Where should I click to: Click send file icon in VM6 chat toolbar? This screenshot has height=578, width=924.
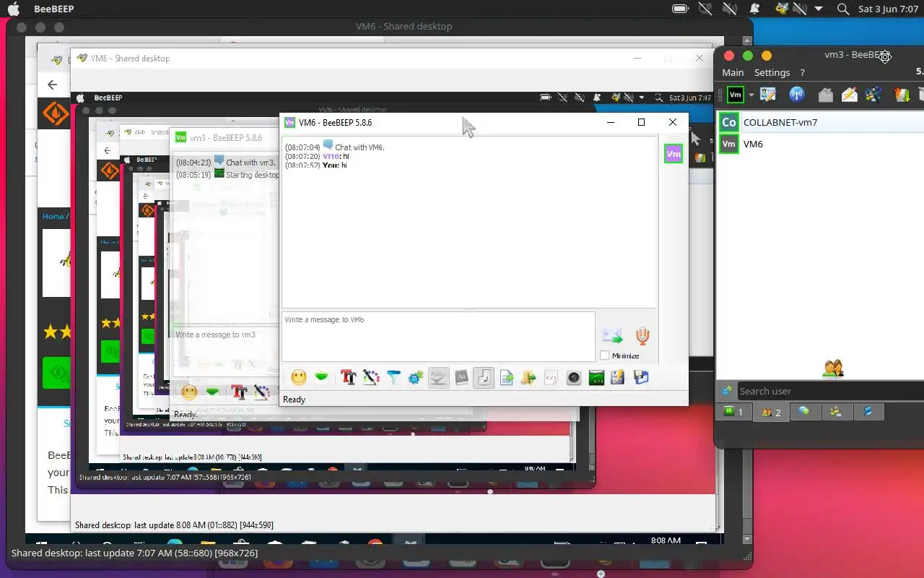(x=507, y=377)
